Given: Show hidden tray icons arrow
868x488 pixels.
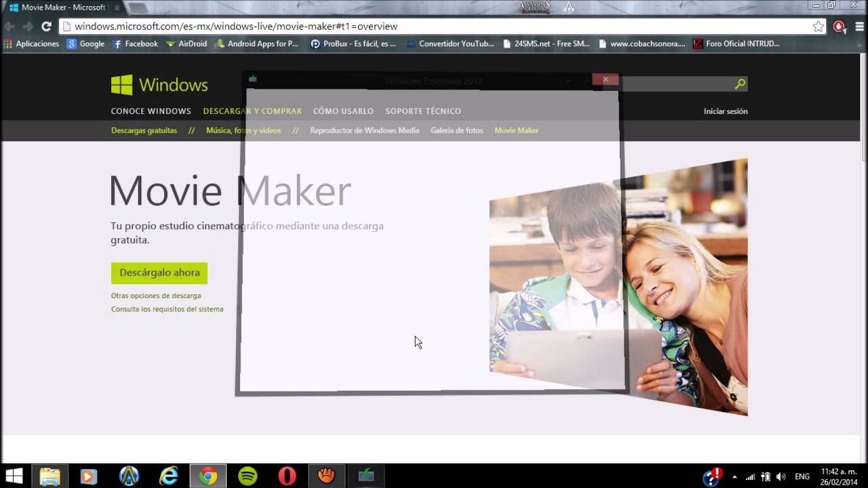Looking at the screenshot, I should [x=734, y=476].
